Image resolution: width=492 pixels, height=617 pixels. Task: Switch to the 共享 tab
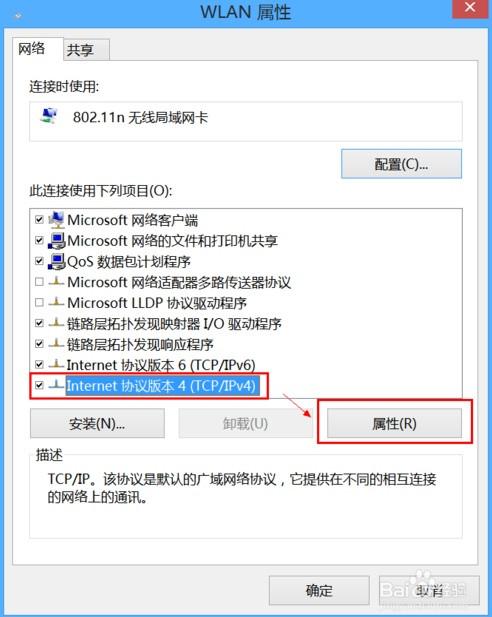coord(86,50)
